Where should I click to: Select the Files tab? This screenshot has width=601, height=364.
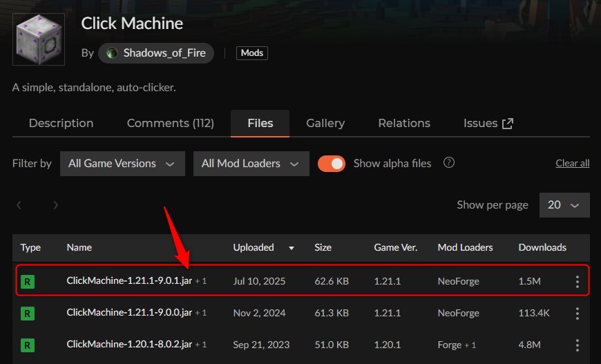click(260, 123)
